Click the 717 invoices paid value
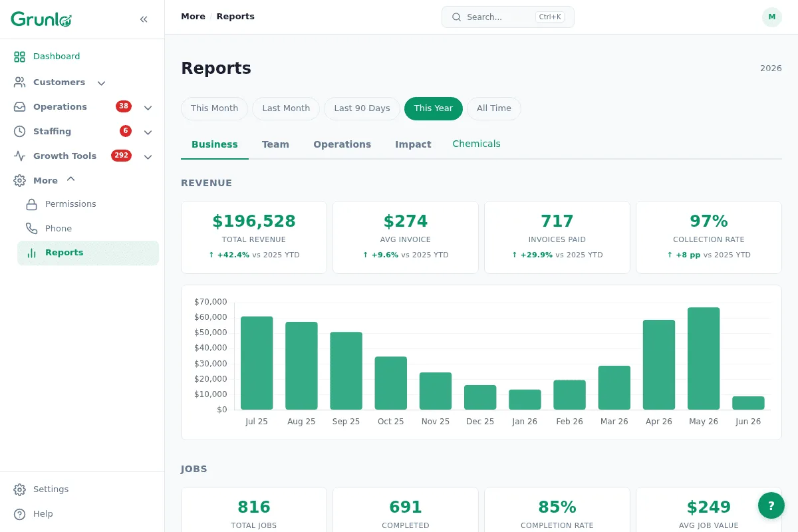The width and height of the screenshot is (798, 532). [x=557, y=221]
